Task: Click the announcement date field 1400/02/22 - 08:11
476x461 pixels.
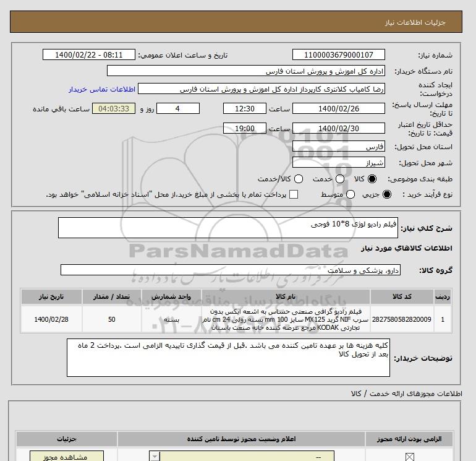Action: [x=89, y=55]
